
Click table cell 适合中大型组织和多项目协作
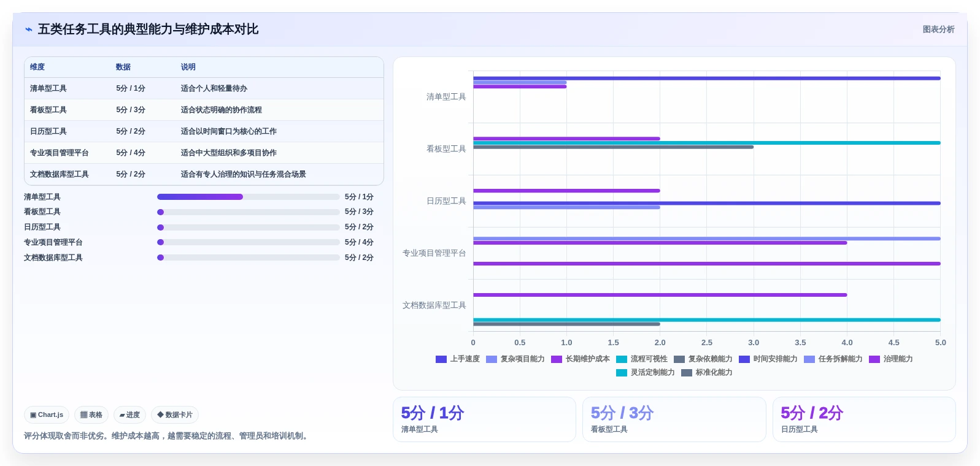pos(228,153)
